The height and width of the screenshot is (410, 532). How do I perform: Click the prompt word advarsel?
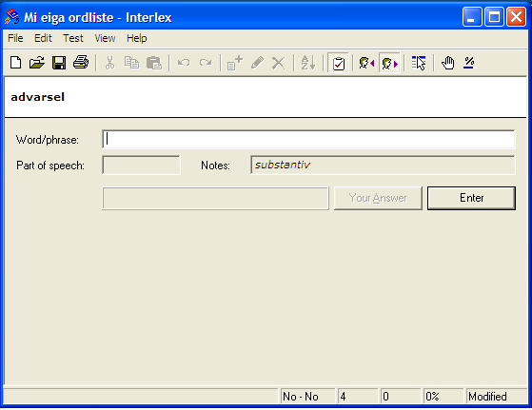coord(38,97)
